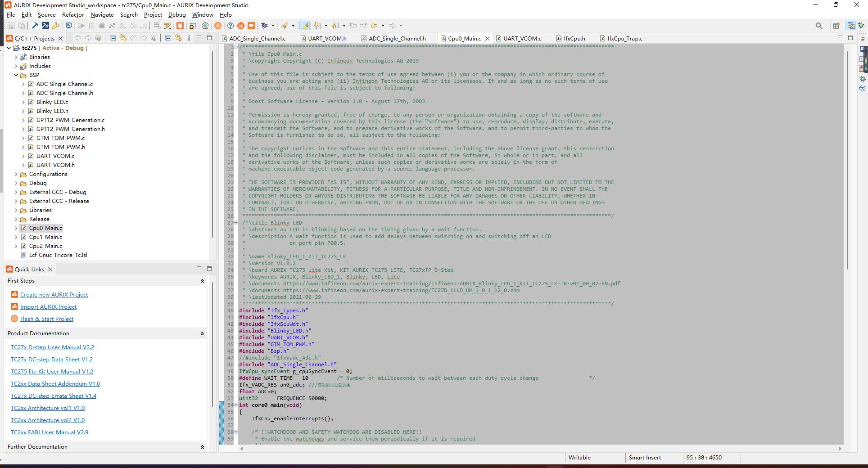Collapse the title comment fold at line 27

235,223
